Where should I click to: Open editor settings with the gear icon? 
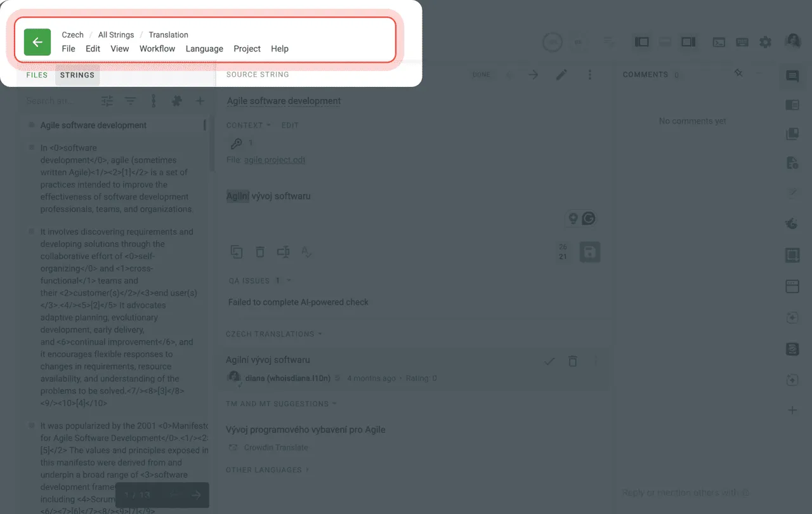[x=765, y=42]
